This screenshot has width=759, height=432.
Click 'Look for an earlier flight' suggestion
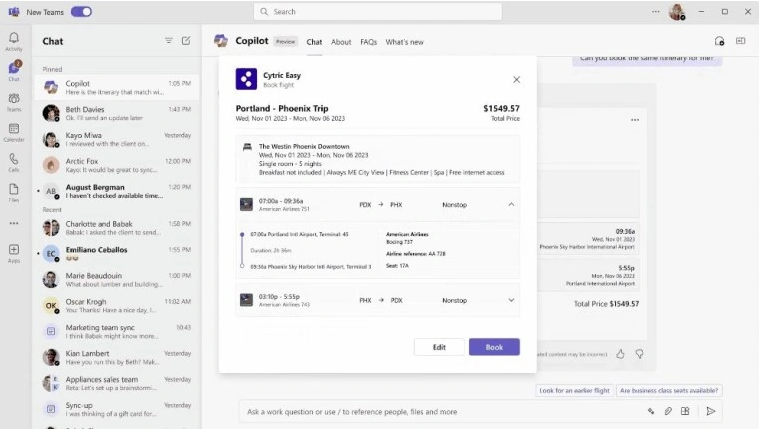point(575,390)
